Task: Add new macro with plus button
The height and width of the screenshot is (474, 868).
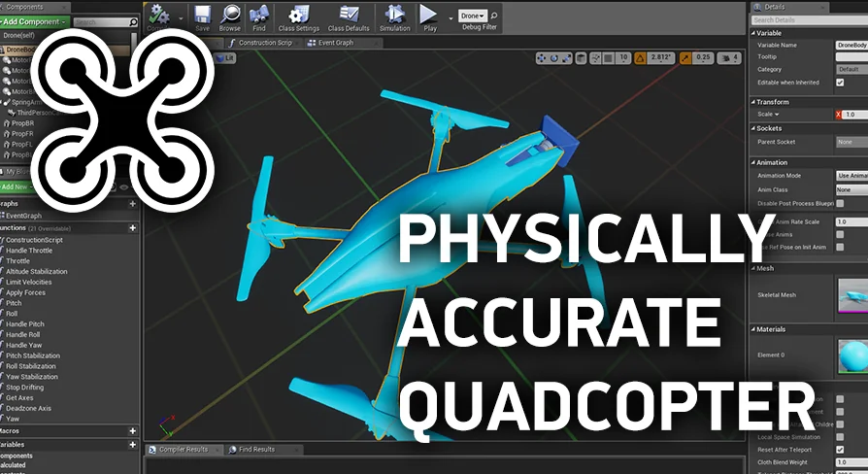Action: coord(133,431)
